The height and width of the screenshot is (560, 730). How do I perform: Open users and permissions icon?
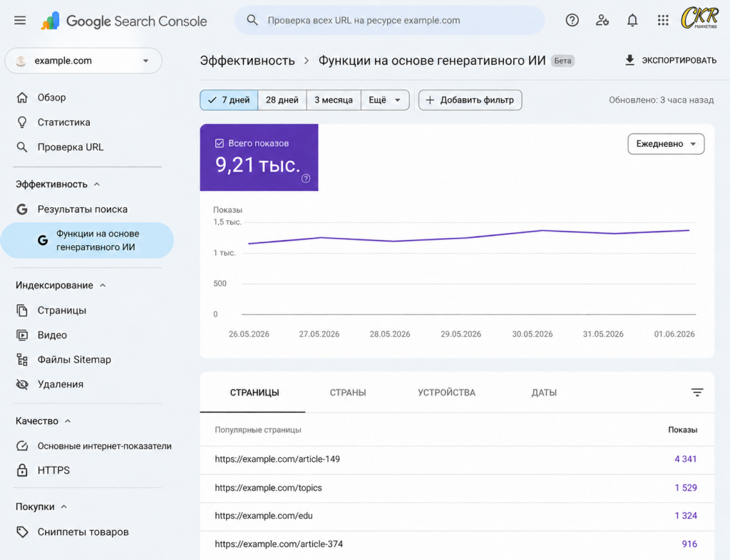(x=602, y=21)
